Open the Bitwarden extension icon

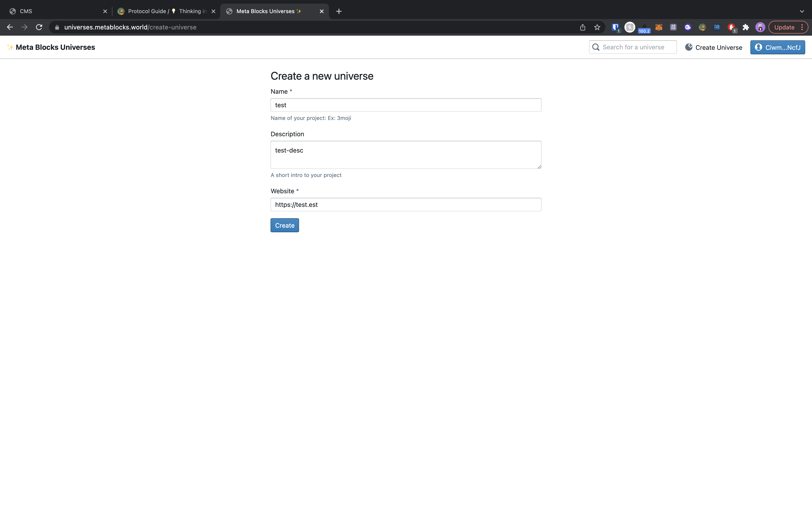tap(615, 27)
